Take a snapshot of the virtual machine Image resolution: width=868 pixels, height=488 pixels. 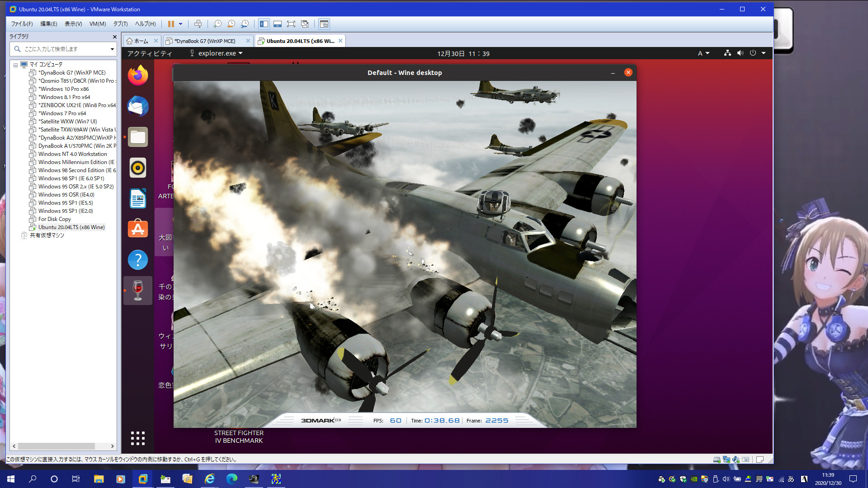tap(217, 24)
